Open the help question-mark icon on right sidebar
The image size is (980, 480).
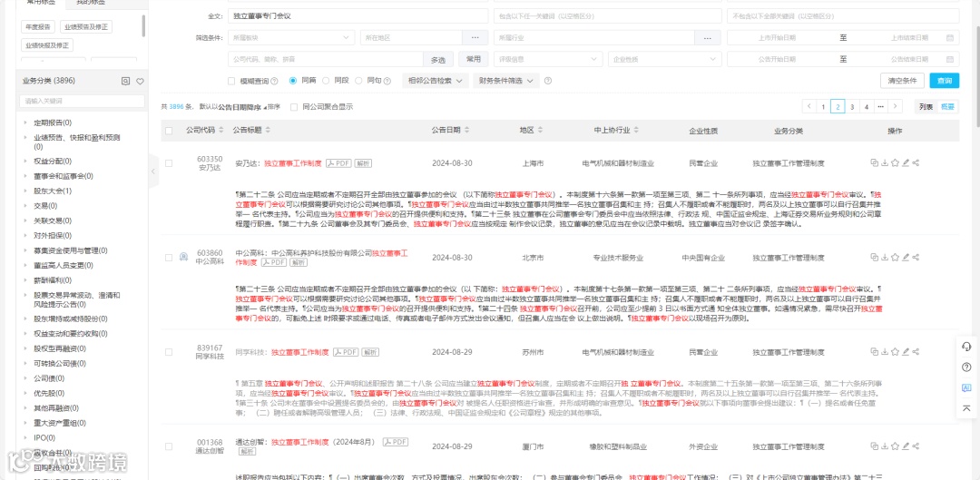(x=966, y=367)
